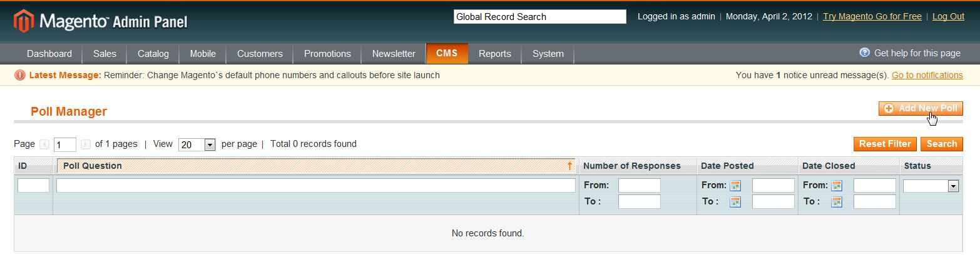Viewport: 980px width, 277px height.
Task: Follow the Try Magento Go for Free link
Action: 872,17
